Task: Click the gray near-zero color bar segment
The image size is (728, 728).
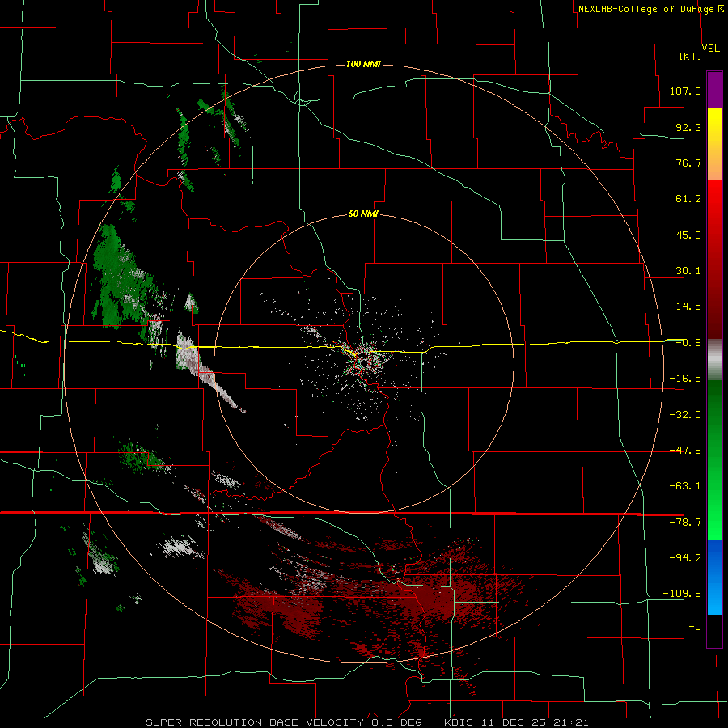Action: click(714, 359)
